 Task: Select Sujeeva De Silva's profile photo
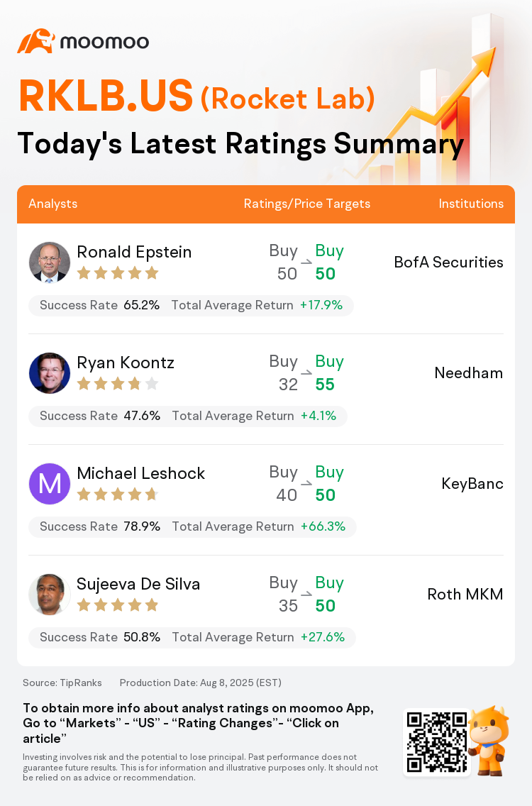coord(50,595)
